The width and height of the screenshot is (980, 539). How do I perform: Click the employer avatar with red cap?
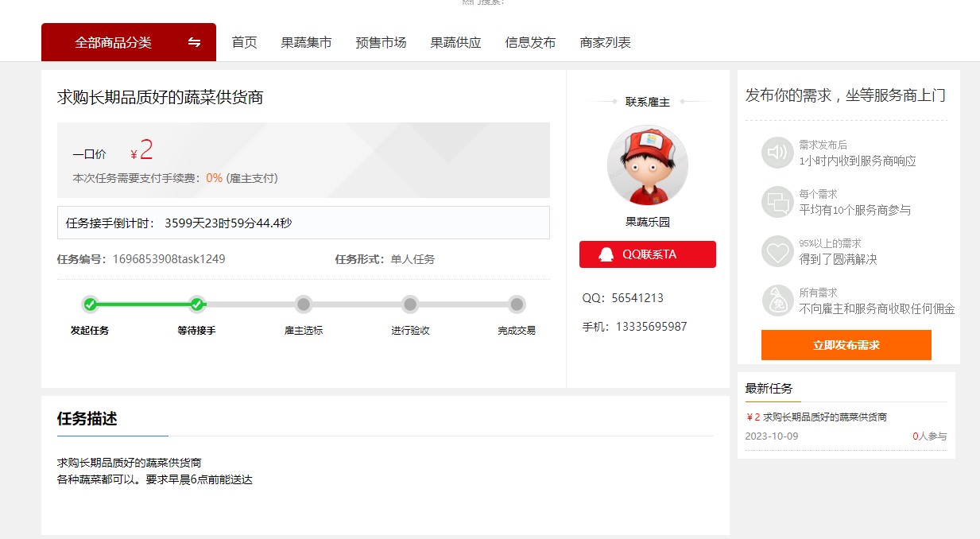pyautogui.click(x=648, y=166)
